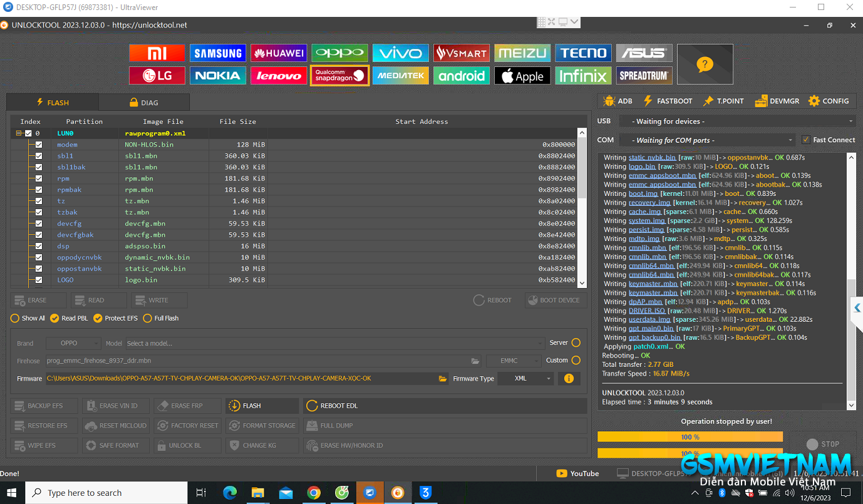
Task: Click the REBOOT EDL button
Action: pyautogui.click(x=445, y=406)
